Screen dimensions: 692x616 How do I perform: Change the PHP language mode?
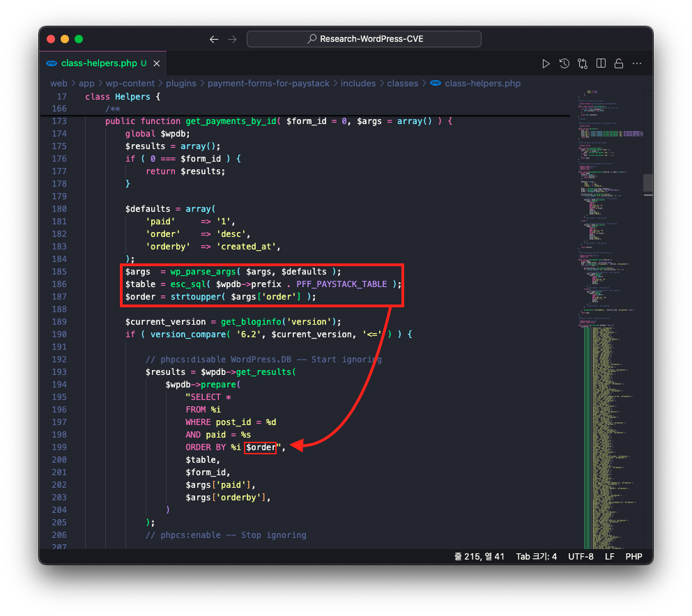(x=633, y=557)
